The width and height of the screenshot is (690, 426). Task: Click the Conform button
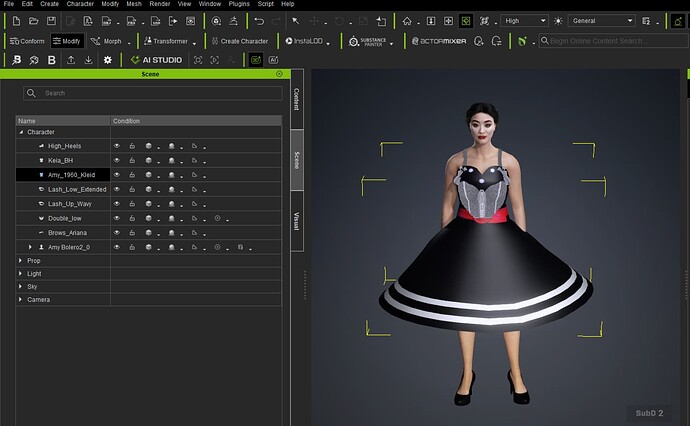coord(27,41)
